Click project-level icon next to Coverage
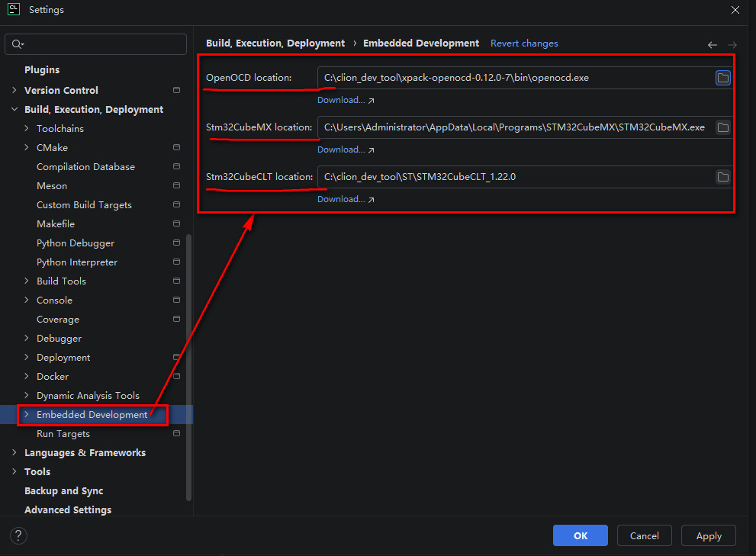756x556 pixels. 176,319
